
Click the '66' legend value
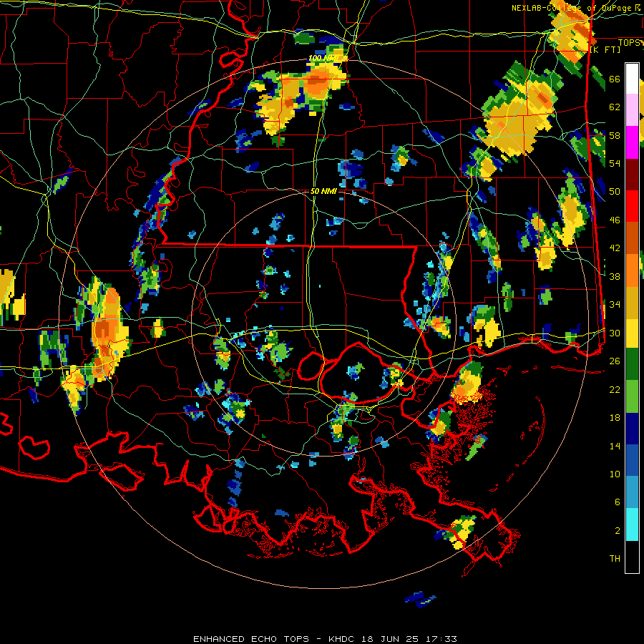(615, 79)
